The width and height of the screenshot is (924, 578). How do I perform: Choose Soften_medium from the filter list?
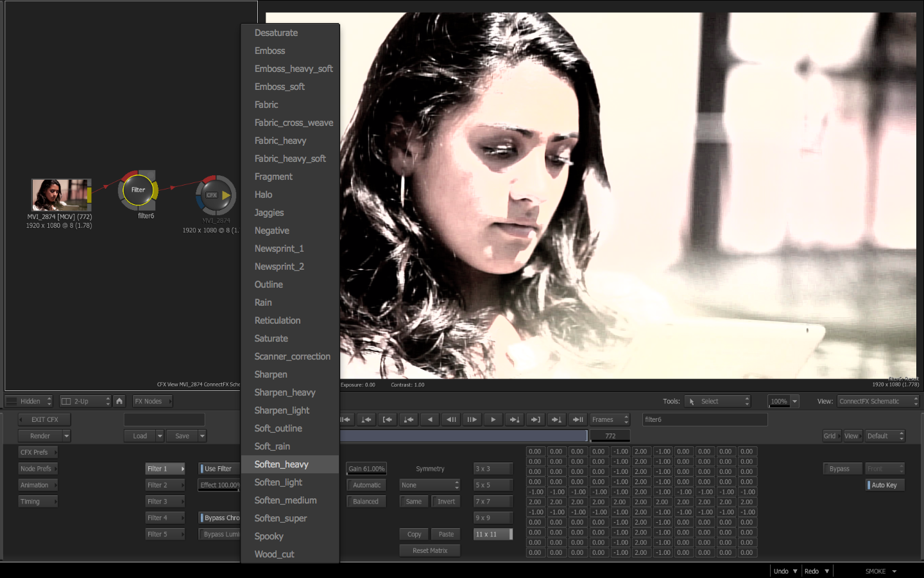tap(286, 500)
